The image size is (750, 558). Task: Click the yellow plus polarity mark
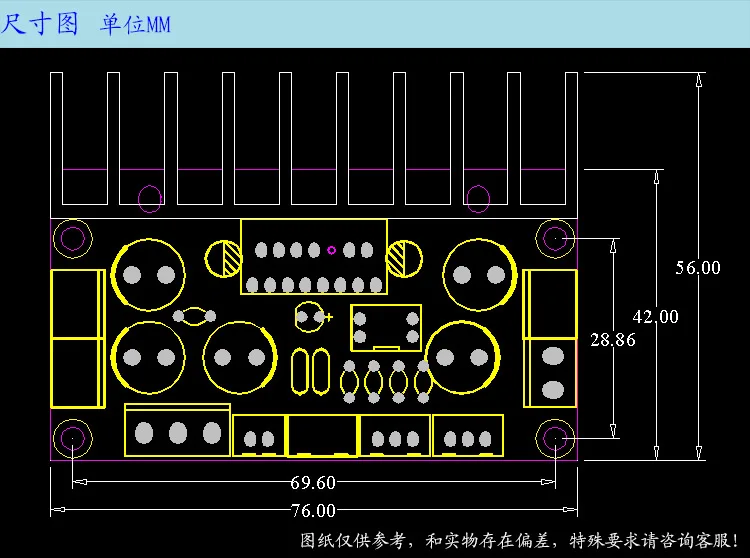click(x=329, y=317)
